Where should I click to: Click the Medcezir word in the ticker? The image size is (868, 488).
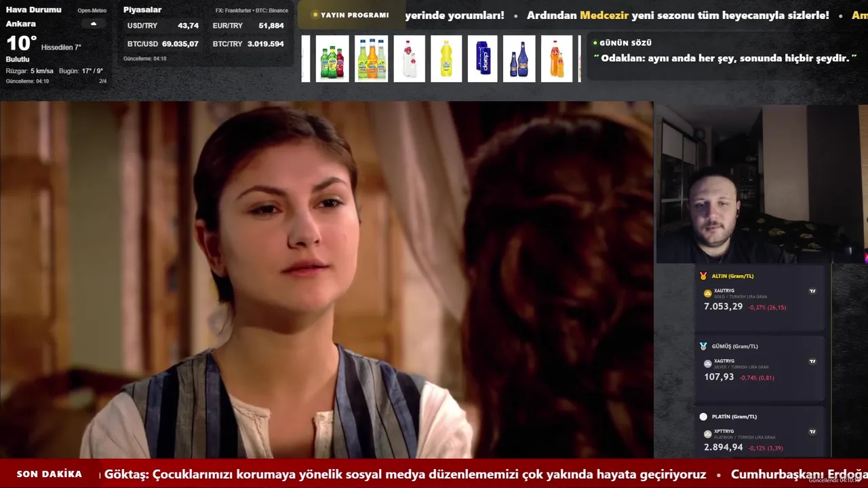tap(604, 15)
